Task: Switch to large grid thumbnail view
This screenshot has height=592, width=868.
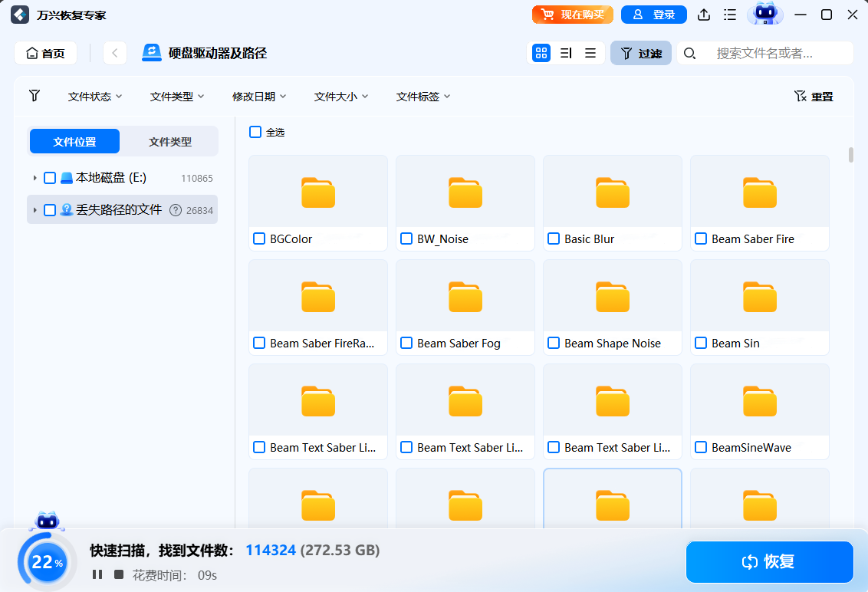Action: click(541, 53)
